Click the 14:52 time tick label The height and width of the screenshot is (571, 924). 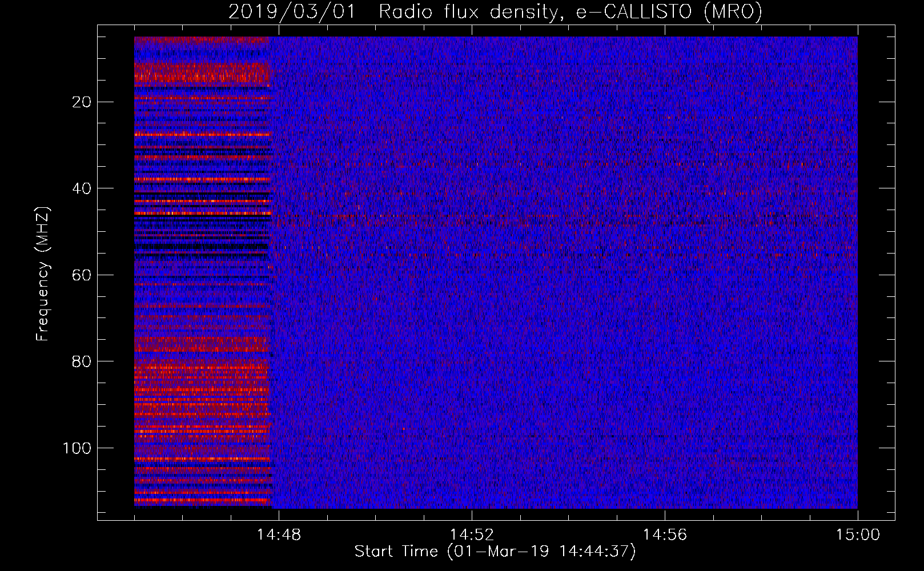pos(472,534)
